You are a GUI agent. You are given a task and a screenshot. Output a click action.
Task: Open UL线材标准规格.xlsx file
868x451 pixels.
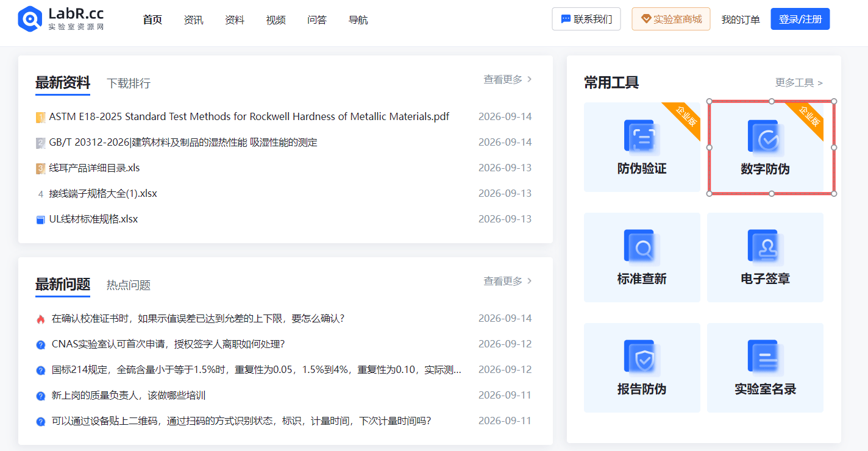tap(94, 219)
